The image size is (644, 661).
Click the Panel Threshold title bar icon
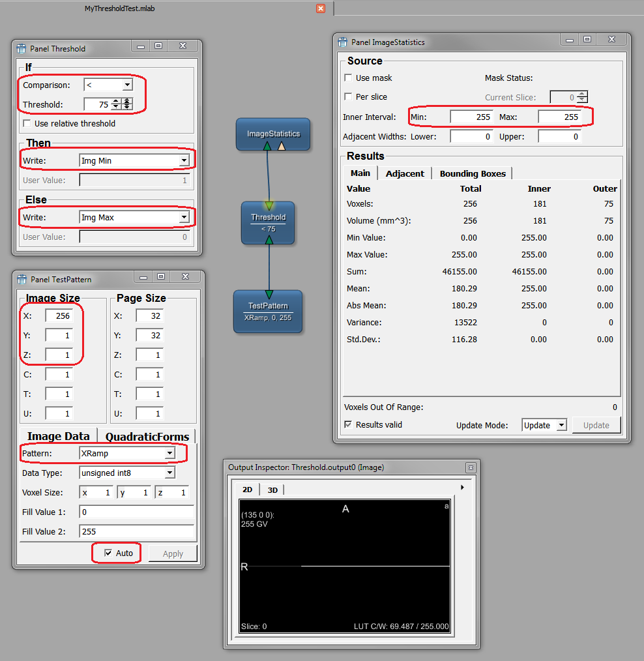click(x=22, y=48)
